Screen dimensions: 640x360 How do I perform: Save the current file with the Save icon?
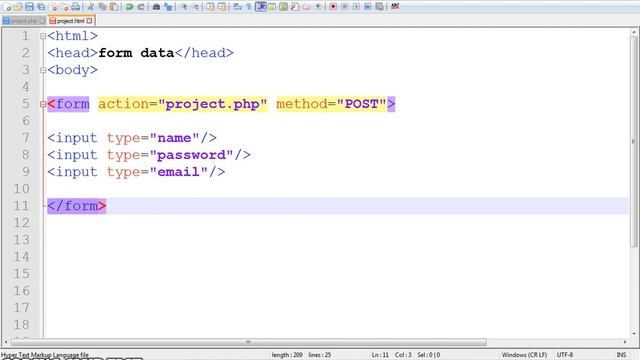[29, 7]
